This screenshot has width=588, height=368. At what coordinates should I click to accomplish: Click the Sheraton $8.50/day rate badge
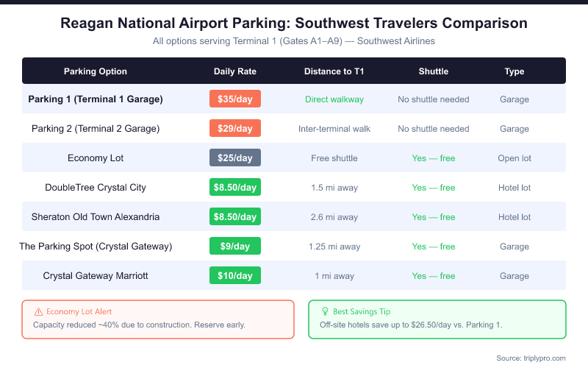(235, 216)
